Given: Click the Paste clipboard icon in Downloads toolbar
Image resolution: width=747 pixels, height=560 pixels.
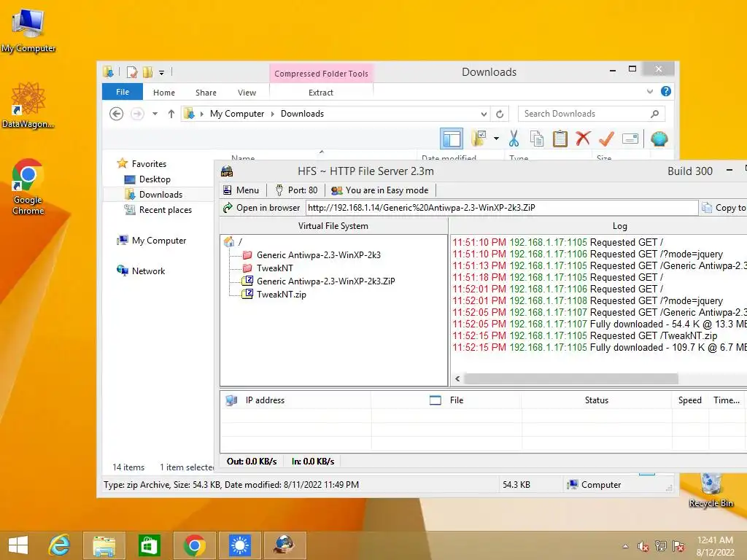Looking at the screenshot, I should 560,139.
